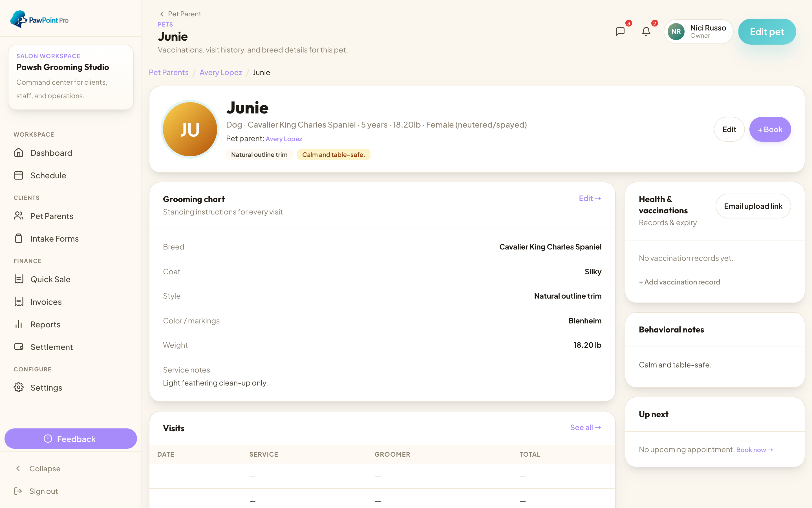Open Pet Parents menu item
The width and height of the screenshot is (812, 508).
pyautogui.click(x=71, y=216)
